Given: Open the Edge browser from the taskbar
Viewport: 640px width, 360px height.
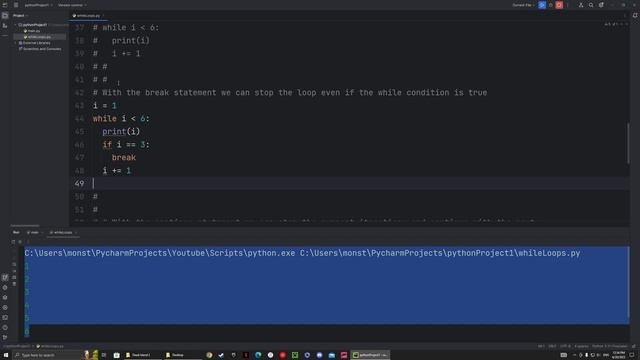Looking at the screenshot, I should pyautogui.click(x=258, y=355).
